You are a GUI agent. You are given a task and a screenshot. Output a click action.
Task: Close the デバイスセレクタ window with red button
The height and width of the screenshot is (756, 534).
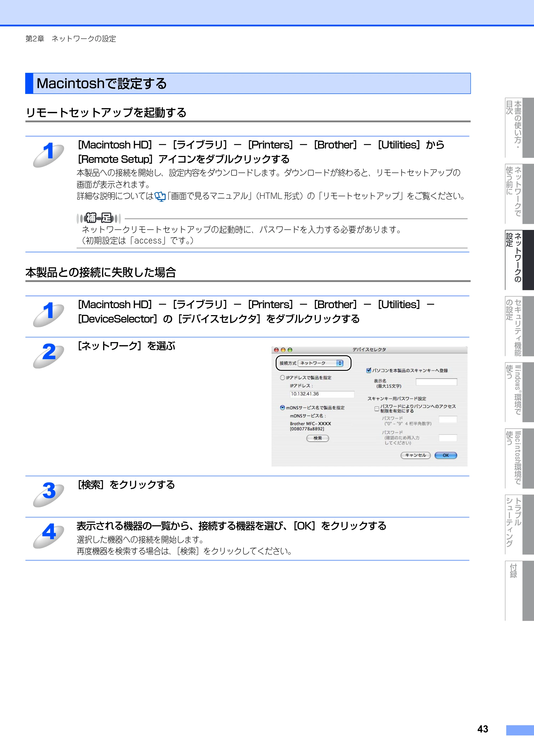point(276,350)
